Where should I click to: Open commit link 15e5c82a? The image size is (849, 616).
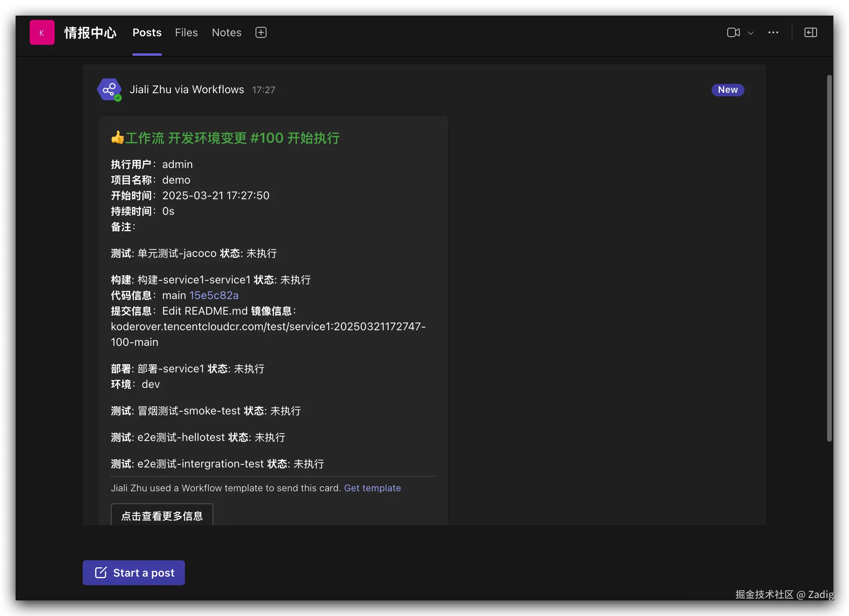[x=214, y=296]
